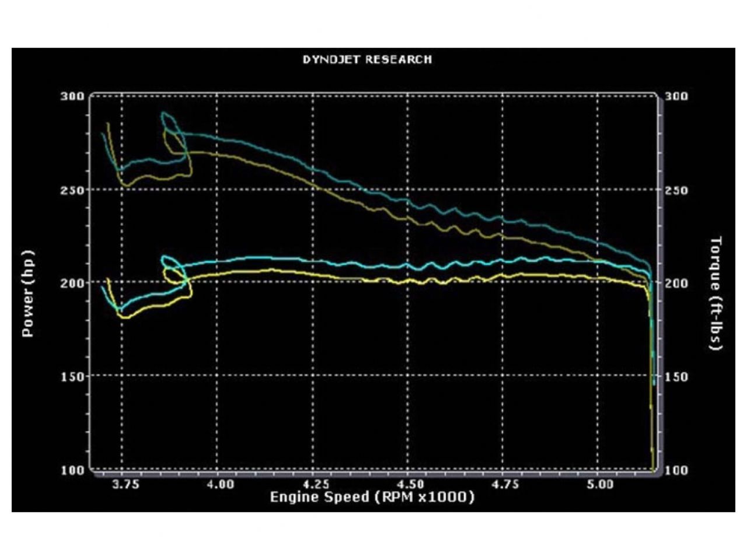747x560 pixels.
Task: Click the 250 value on Torque axis
Action: (x=676, y=190)
